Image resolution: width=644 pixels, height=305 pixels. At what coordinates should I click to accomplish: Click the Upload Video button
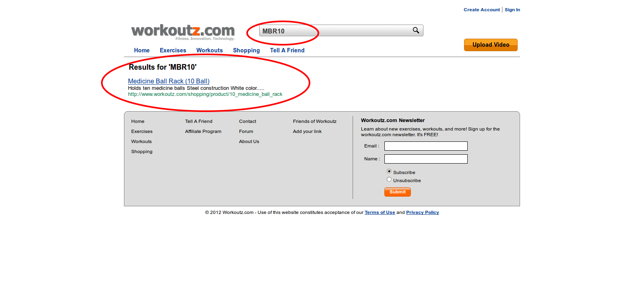(491, 45)
